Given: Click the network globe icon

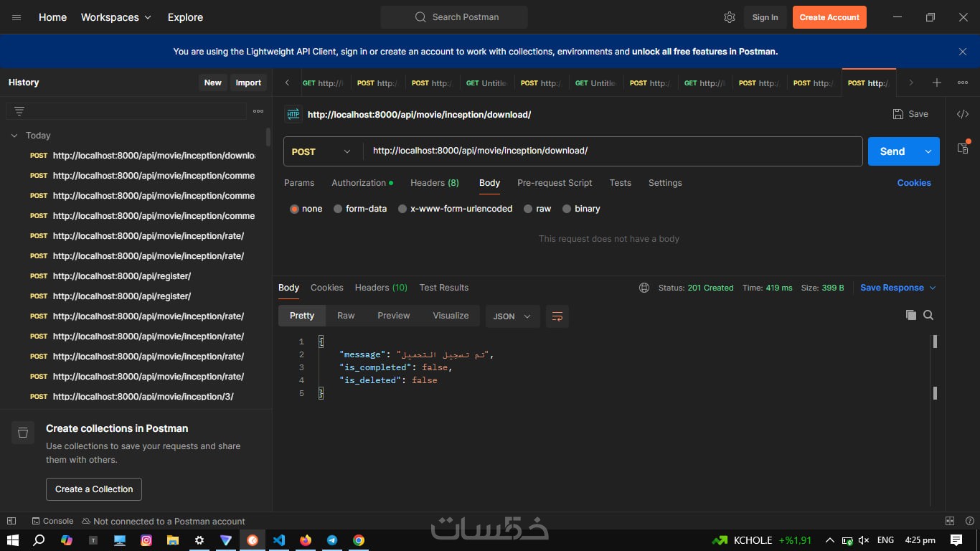Looking at the screenshot, I should point(644,288).
